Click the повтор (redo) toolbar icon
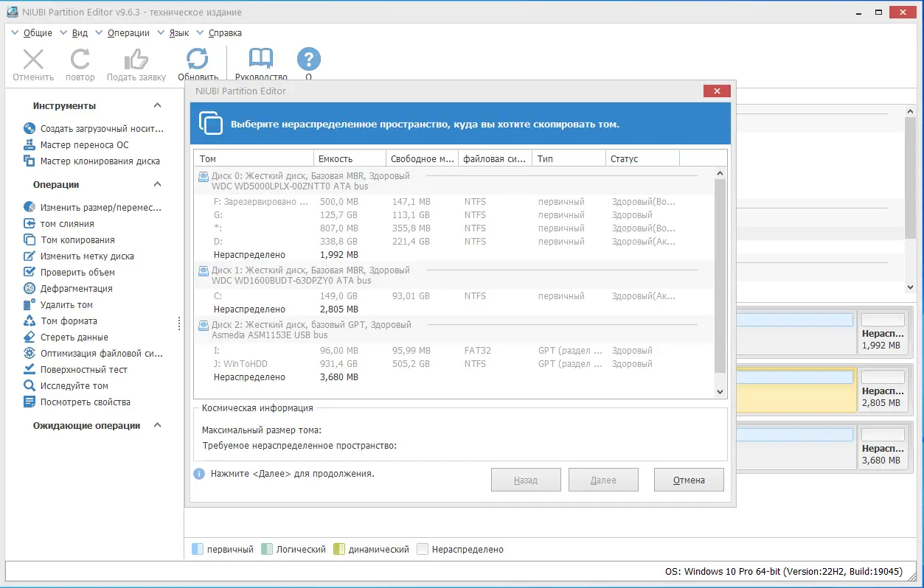 click(80, 59)
